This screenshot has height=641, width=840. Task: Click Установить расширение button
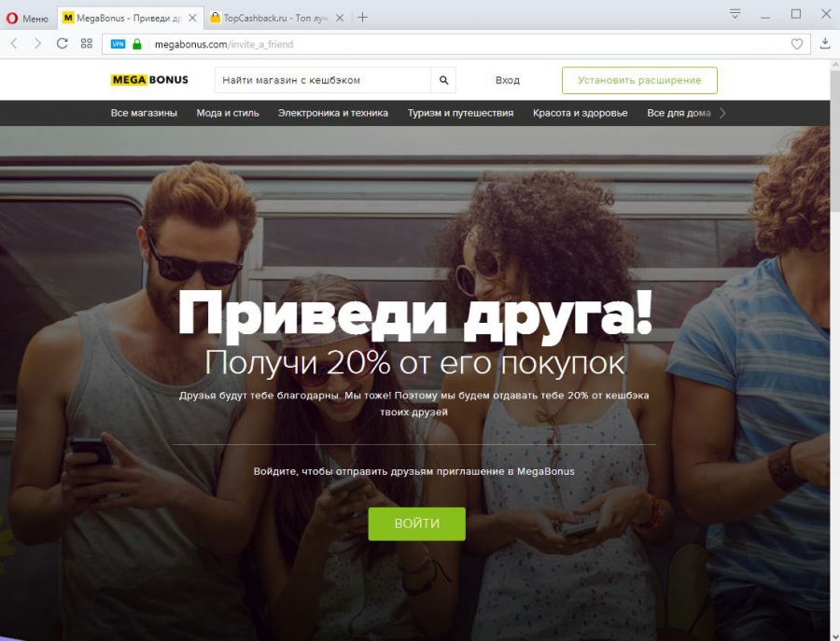click(639, 80)
